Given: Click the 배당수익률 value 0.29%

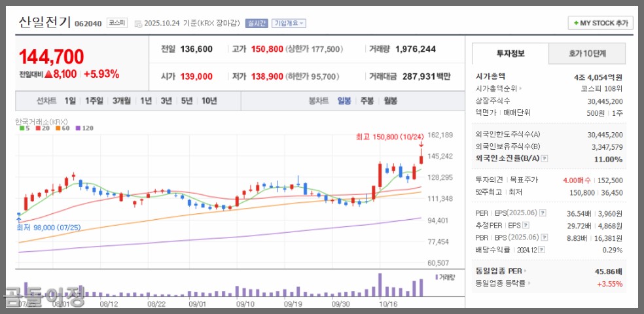Looking at the screenshot, I should click(613, 250).
